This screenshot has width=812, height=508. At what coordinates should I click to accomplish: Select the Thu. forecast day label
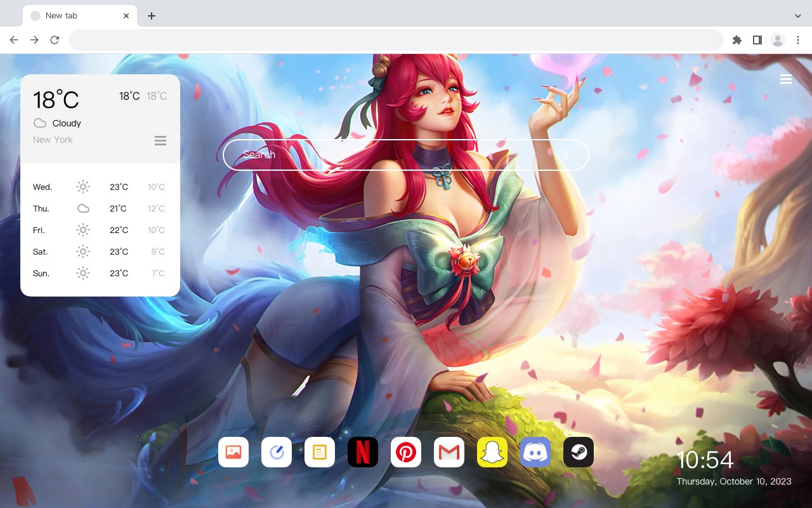[41, 208]
